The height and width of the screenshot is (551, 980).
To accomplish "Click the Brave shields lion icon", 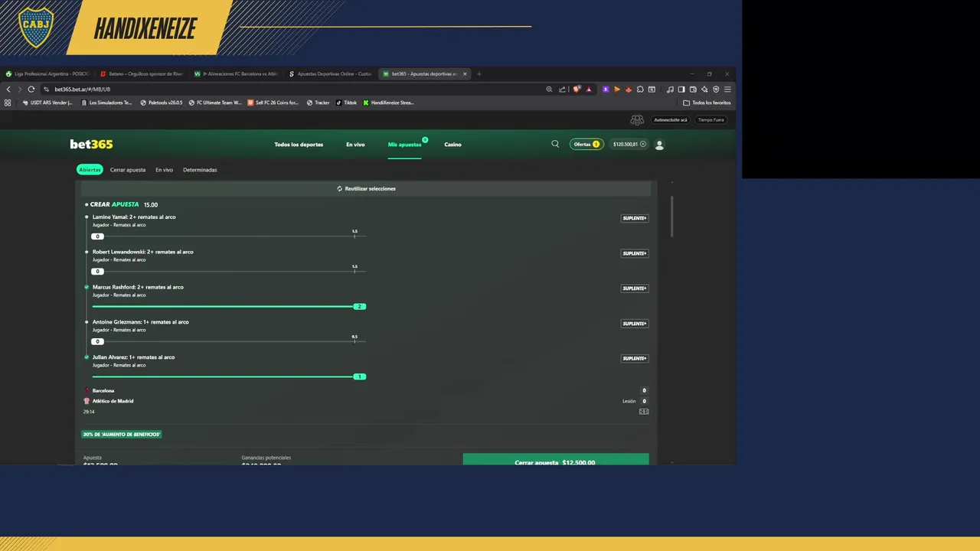I will pos(577,90).
